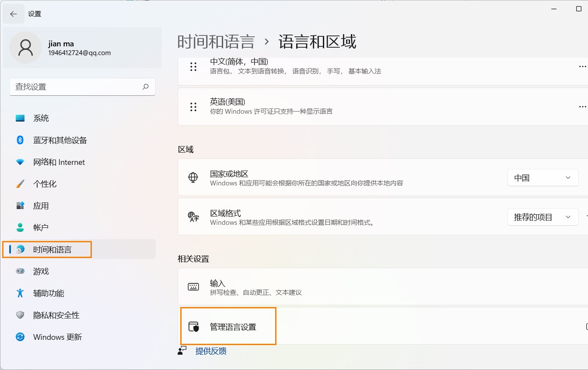Viewport: 588px width, 370px height.
Task: Click the email 1946412724@qq.com
Action: (x=79, y=53)
